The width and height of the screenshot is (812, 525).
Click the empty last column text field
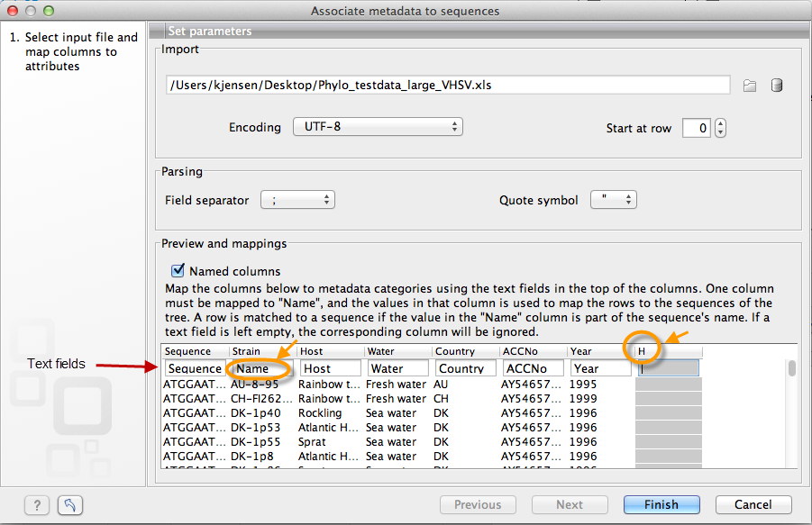pyautogui.click(x=668, y=368)
